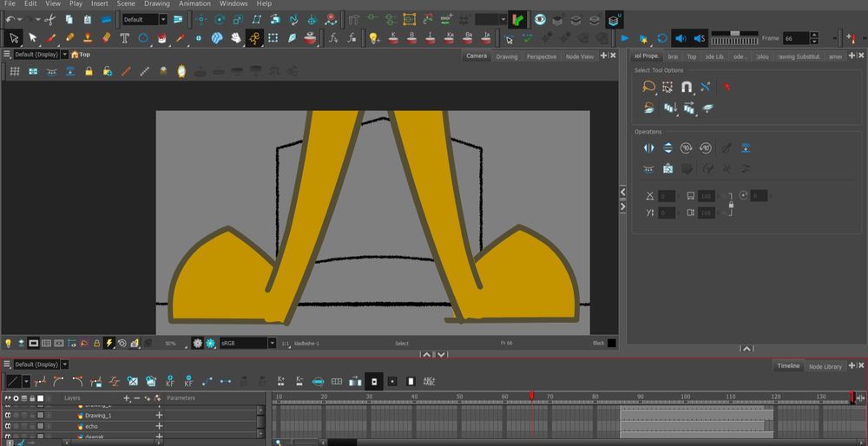Select the Lasso option in Select Tool Options

click(x=648, y=87)
